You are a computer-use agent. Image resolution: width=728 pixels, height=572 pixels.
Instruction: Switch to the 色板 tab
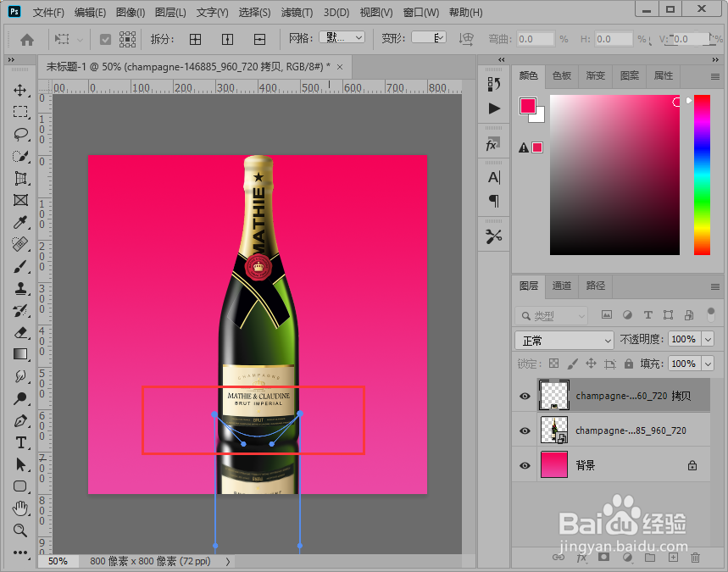[561, 75]
